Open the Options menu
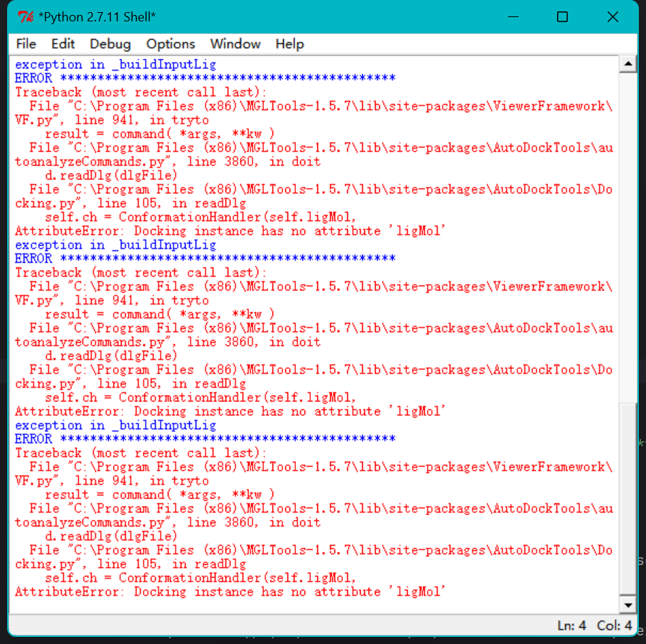This screenshot has width=646, height=644. [171, 43]
